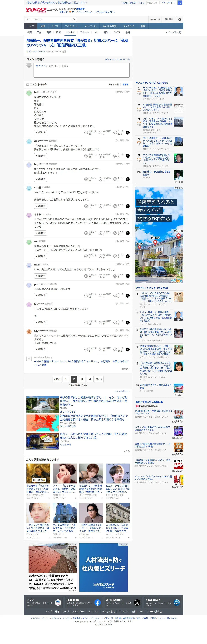Toggle なるほど on hai's comment
Screen dimensions: 207x644
pos(105,133)
